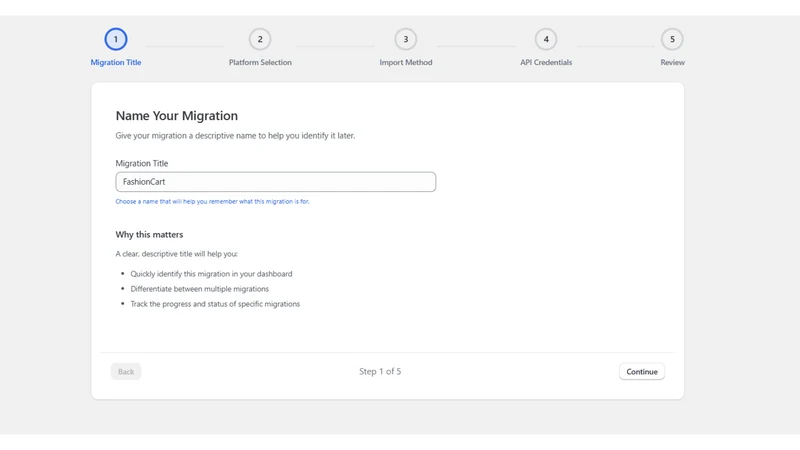
Task: Focus the Migration Title input containing FashionCart
Action: click(276, 182)
